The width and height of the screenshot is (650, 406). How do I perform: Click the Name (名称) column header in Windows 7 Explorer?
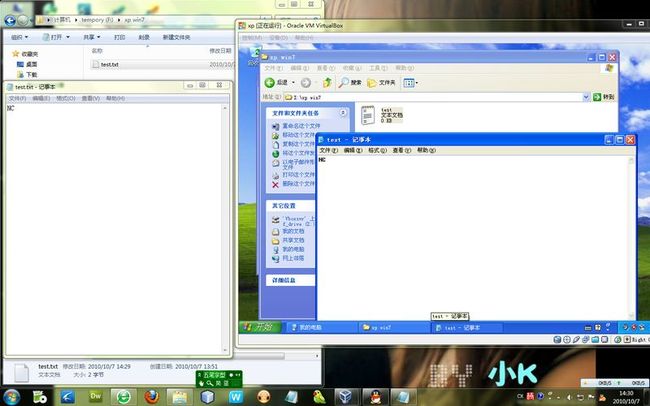pyautogui.click(x=97, y=51)
